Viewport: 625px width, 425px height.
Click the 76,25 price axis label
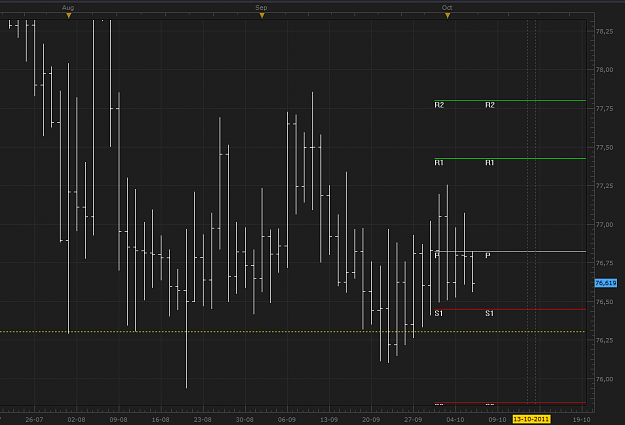[x=604, y=340]
